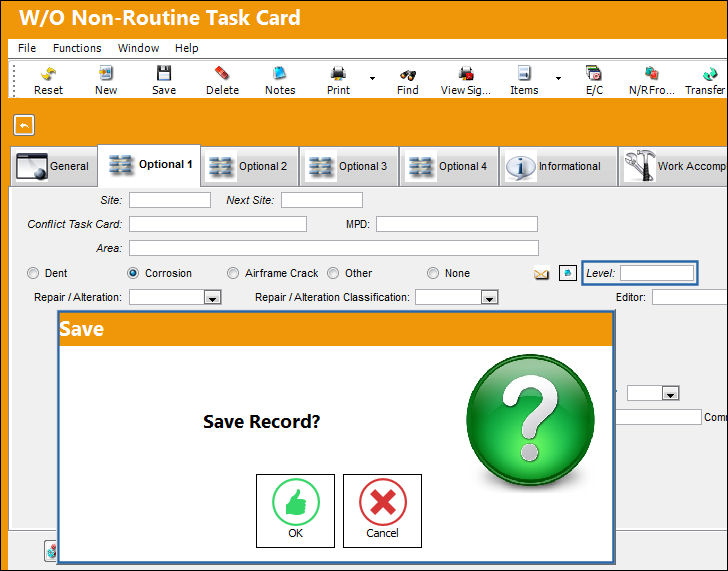728x571 pixels.
Task: Open Repair / Alteration Classification dropdown
Action: coord(489,298)
